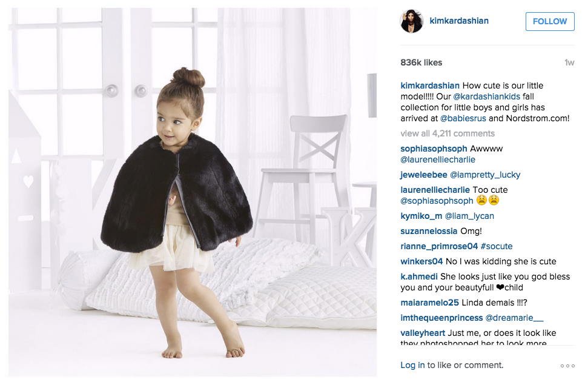The width and height of the screenshot is (588, 385).
Task: Open the @iampretty_lucky mention
Action: click(485, 175)
